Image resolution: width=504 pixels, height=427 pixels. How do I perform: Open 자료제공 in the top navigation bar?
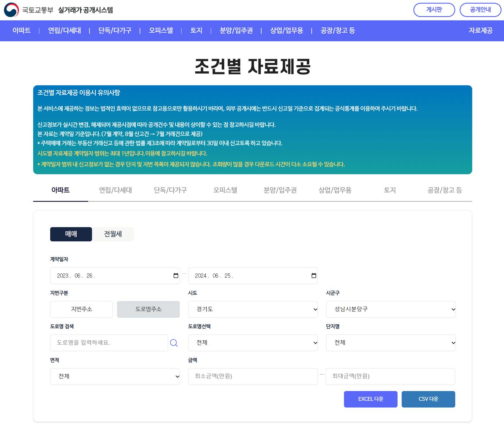coord(480,31)
